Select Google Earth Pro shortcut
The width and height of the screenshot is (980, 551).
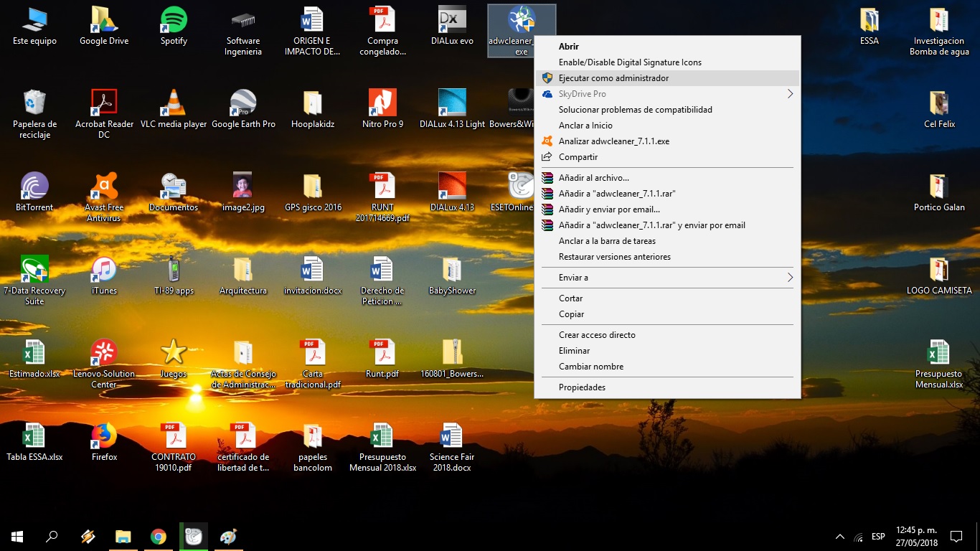[243, 109]
